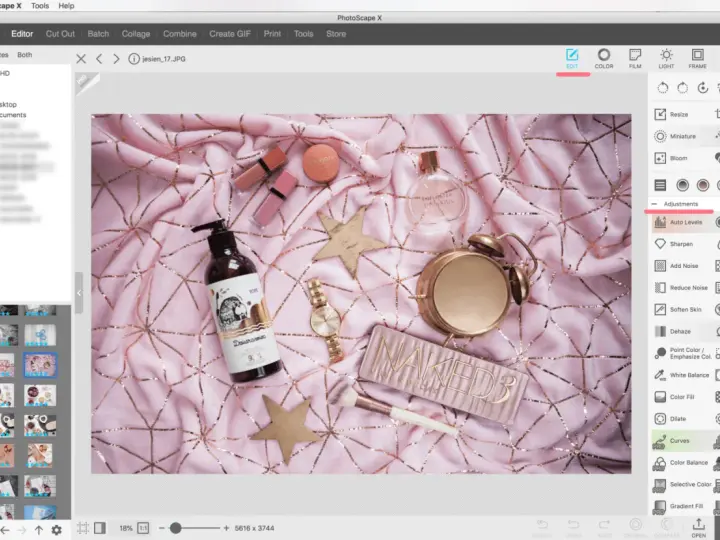Select the FRAME panel icon
Viewport: 720px width, 540px height.
698,59
